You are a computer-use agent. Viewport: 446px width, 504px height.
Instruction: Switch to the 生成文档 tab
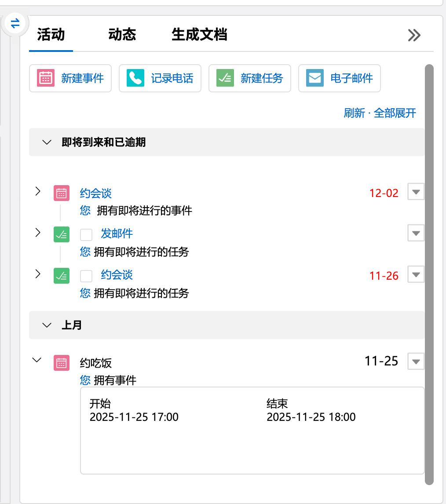pyautogui.click(x=199, y=34)
